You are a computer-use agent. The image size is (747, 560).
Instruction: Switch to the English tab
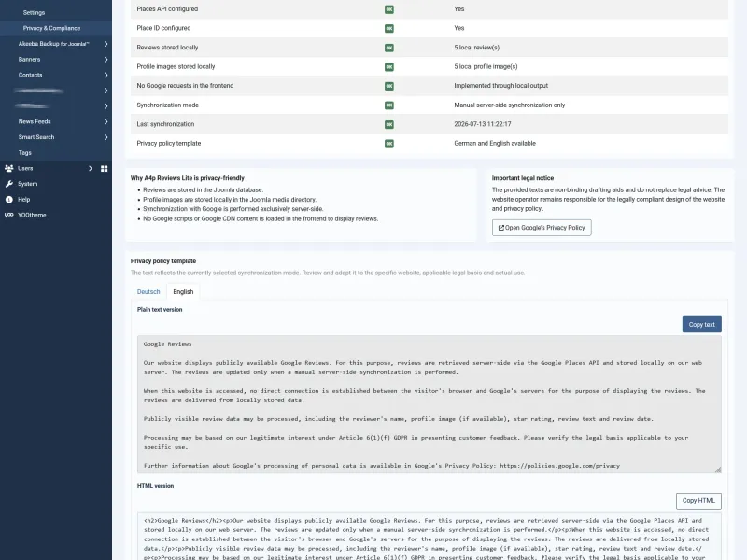[183, 292]
